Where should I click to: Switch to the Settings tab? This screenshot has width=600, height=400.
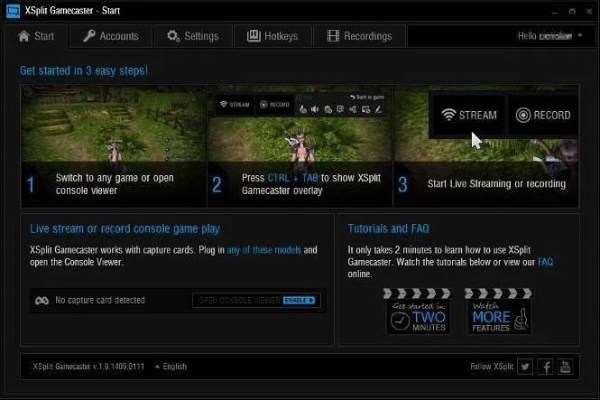[192, 36]
